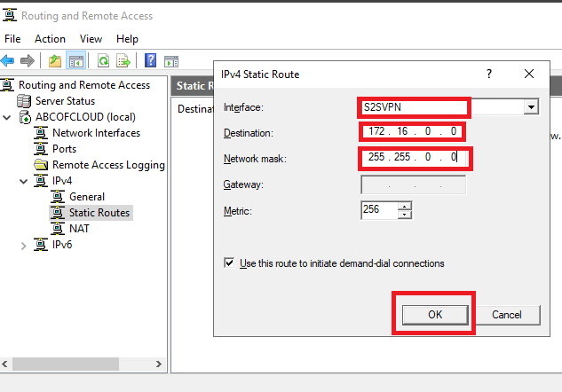Click the Cancel button
The image size is (562, 392).
(506, 314)
